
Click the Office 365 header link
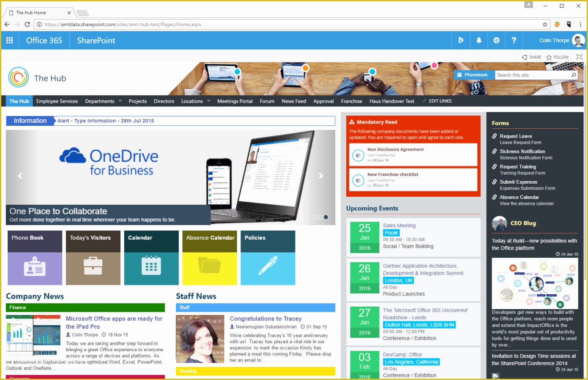click(44, 41)
